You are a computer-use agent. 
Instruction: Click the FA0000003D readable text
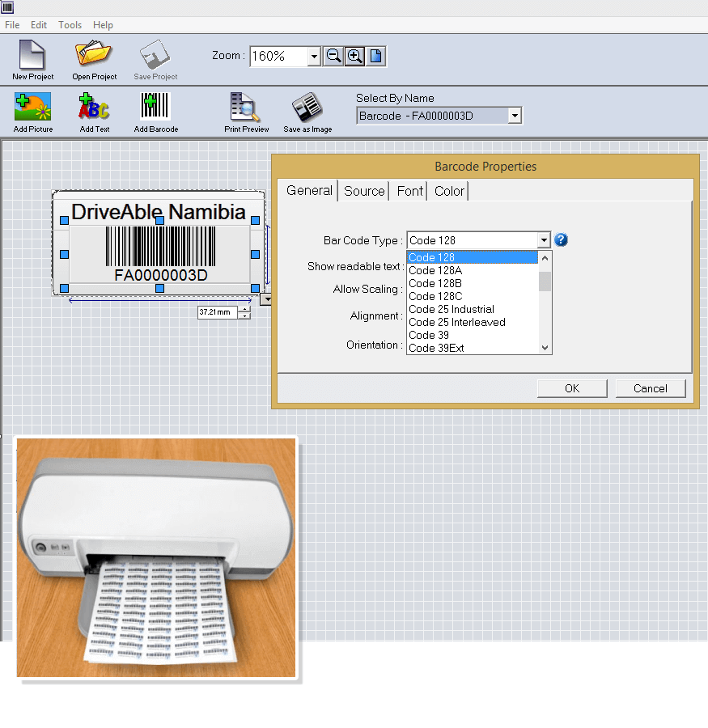[x=161, y=275]
